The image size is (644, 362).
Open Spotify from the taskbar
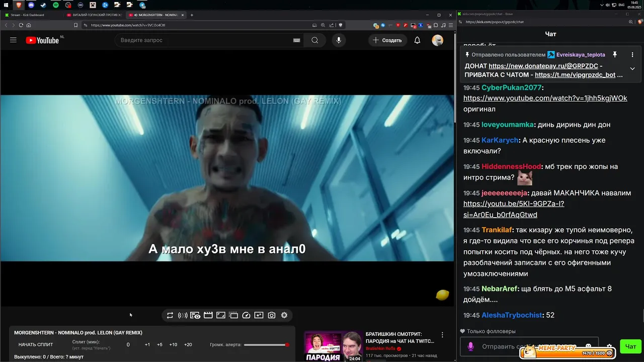[x=56, y=5]
